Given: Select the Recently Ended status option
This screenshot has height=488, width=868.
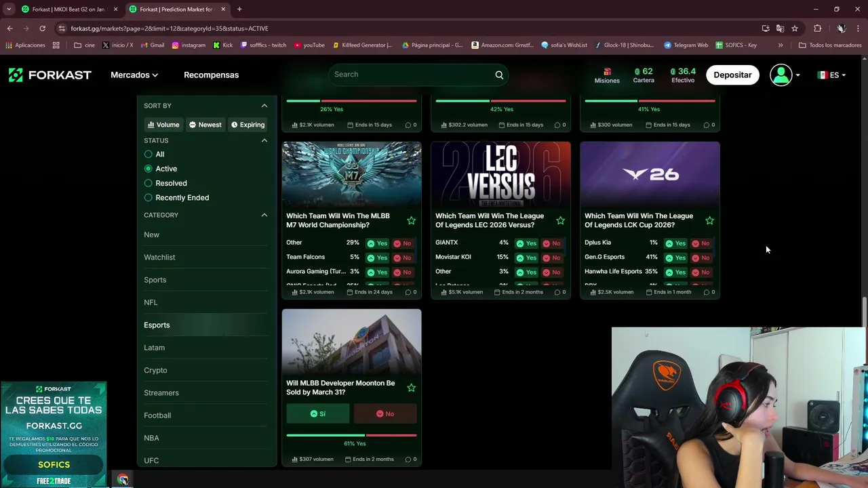Looking at the screenshot, I should pyautogui.click(x=148, y=198).
